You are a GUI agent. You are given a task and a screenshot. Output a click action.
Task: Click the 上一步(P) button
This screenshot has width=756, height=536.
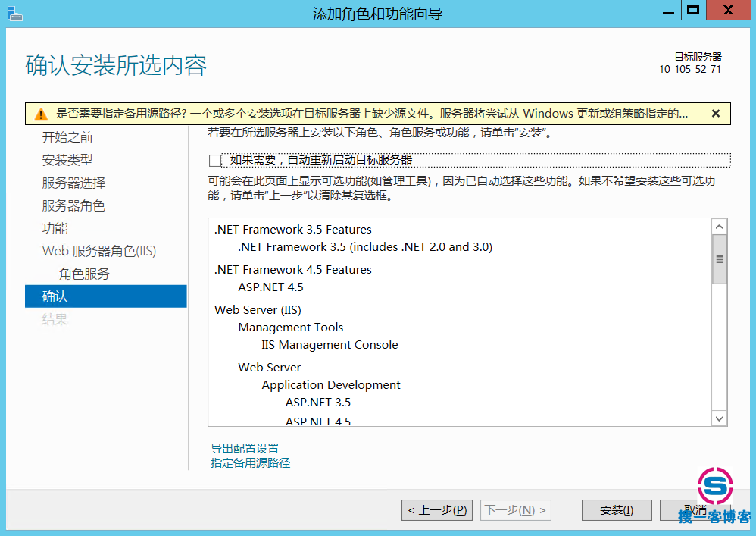pos(437,510)
